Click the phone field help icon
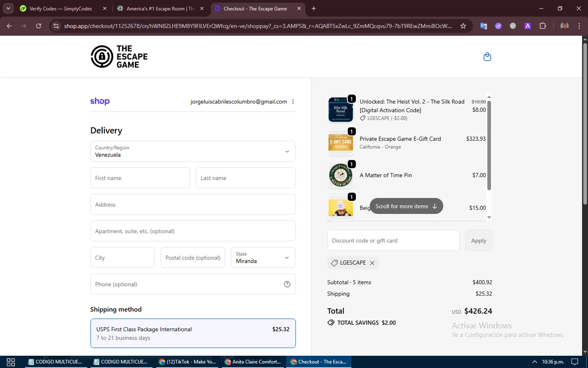This screenshot has height=368, width=588. click(x=287, y=284)
